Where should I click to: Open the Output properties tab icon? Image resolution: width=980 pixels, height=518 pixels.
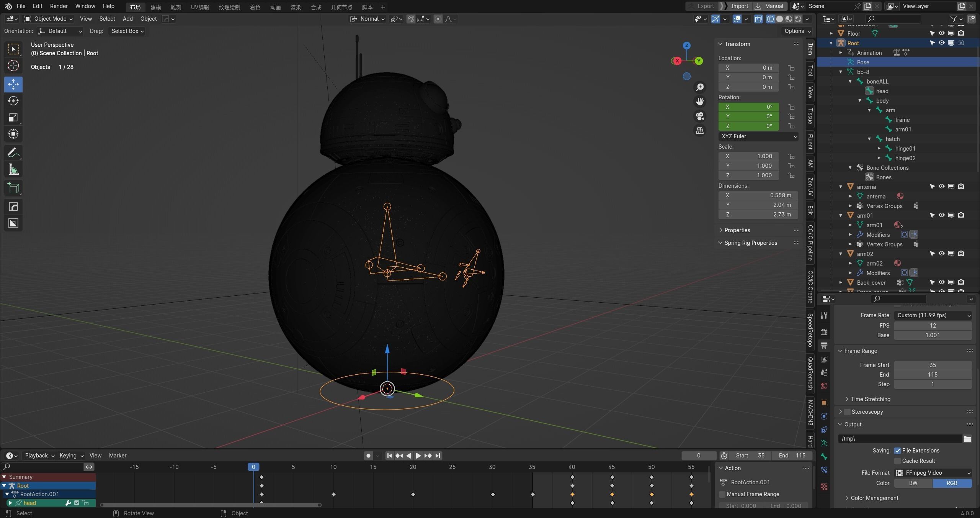coord(824,346)
